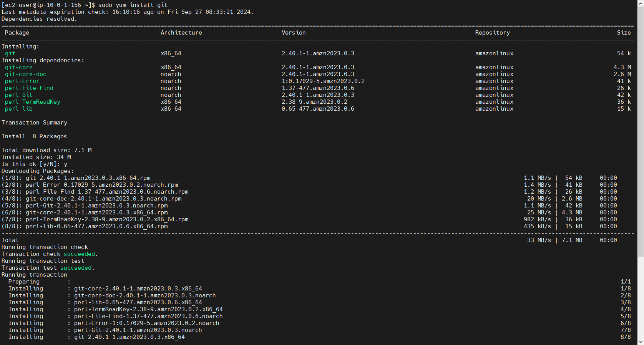Image resolution: width=644 pixels, height=345 pixels.
Task: Click the Architecture column header
Action: coord(181,33)
